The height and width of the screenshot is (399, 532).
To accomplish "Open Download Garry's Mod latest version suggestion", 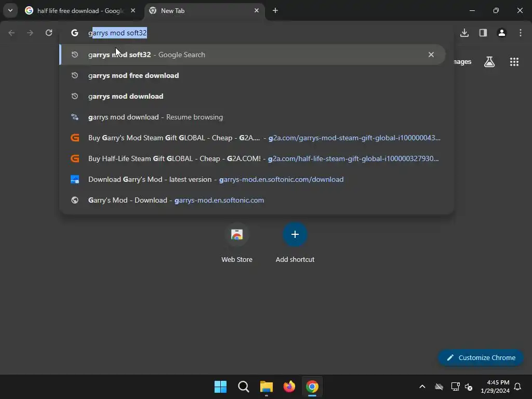I will pyautogui.click(x=252, y=179).
